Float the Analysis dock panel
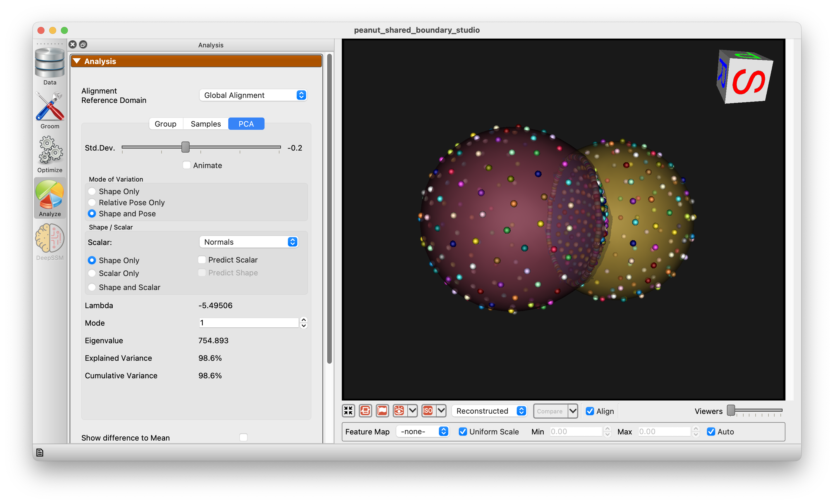This screenshot has height=504, width=834. coord(83,45)
